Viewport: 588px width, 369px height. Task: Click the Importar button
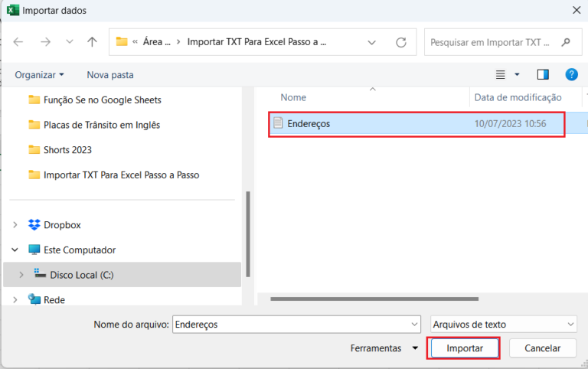pos(464,348)
